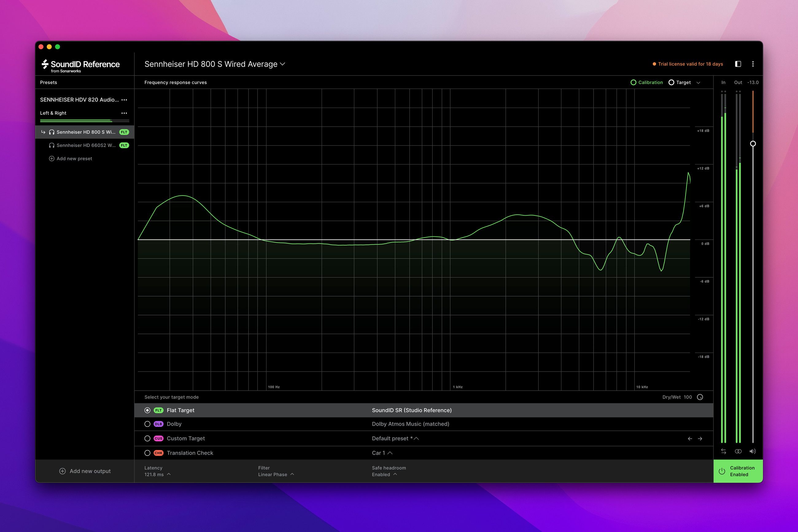The width and height of the screenshot is (798, 532).
Task: Click the swap channels icon below meters
Action: 723,451
